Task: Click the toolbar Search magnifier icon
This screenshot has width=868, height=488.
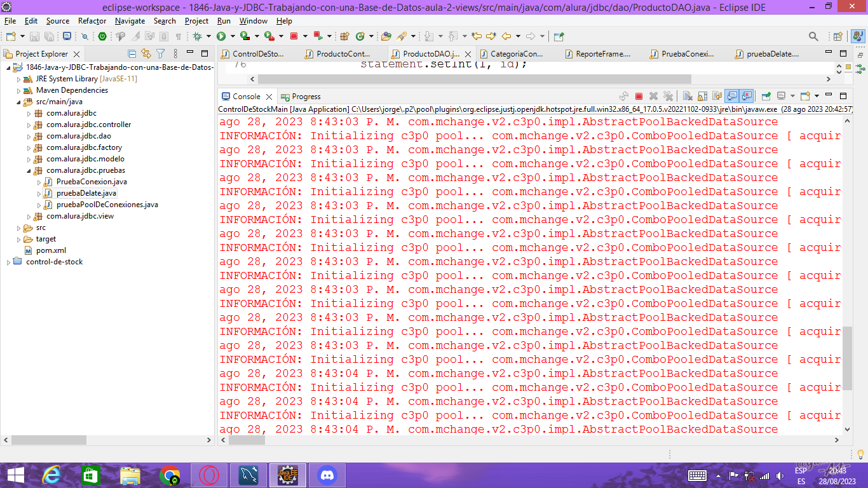Action: click(x=813, y=36)
